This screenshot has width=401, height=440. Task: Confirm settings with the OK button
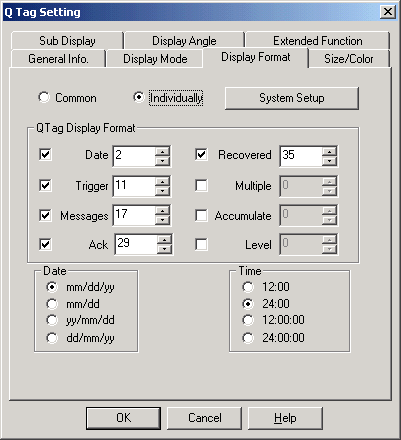click(123, 418)
